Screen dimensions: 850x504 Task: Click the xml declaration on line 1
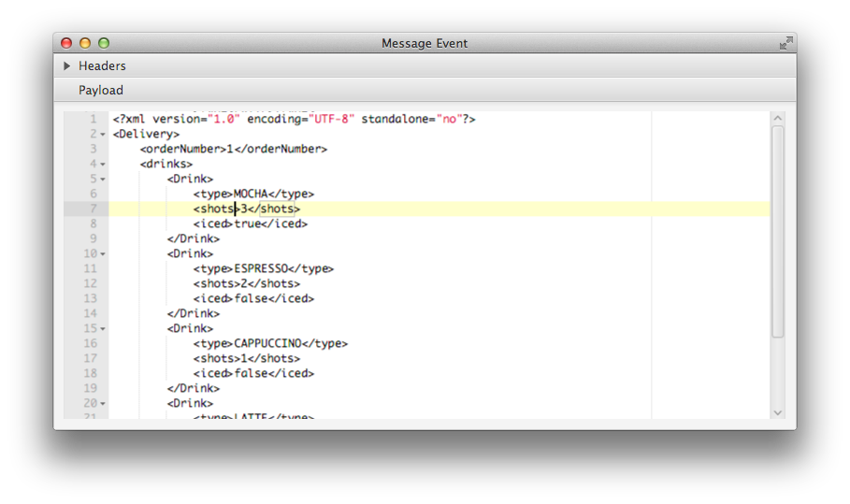(294, 120)
